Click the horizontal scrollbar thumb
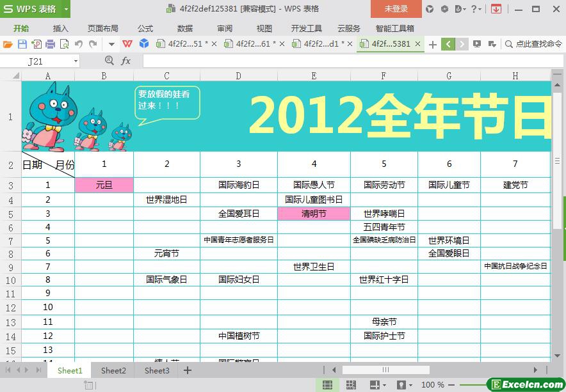Screen dimensions: 566x392 tap(385, 370)
